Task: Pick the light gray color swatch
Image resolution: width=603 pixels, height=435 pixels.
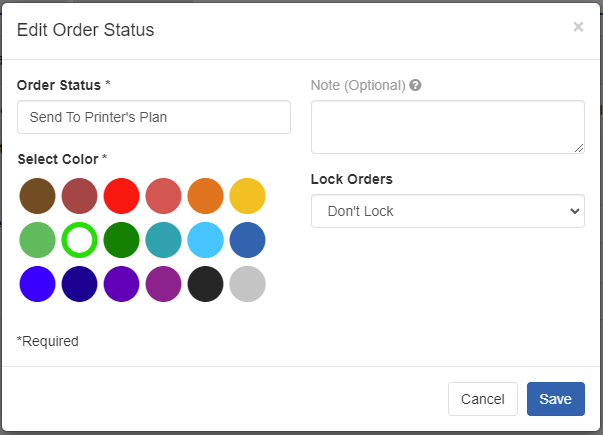Action: 247,284
